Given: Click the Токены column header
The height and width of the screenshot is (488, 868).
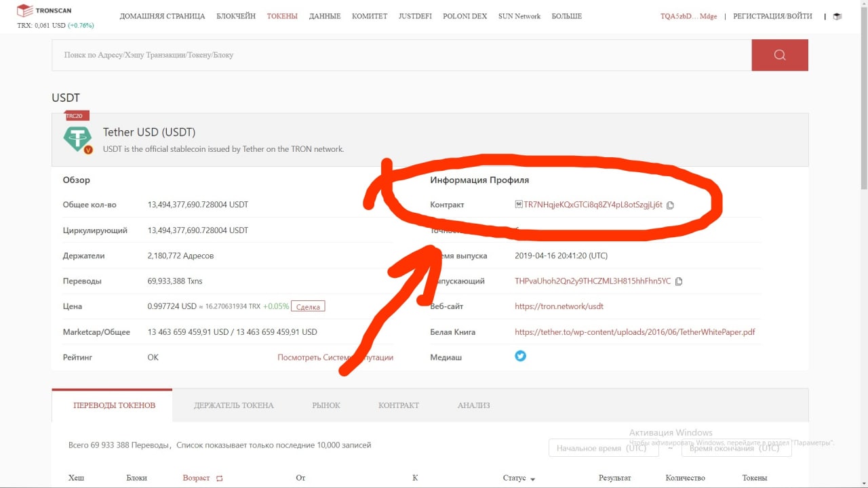Looking at the screenshot, I should [755, 479].
